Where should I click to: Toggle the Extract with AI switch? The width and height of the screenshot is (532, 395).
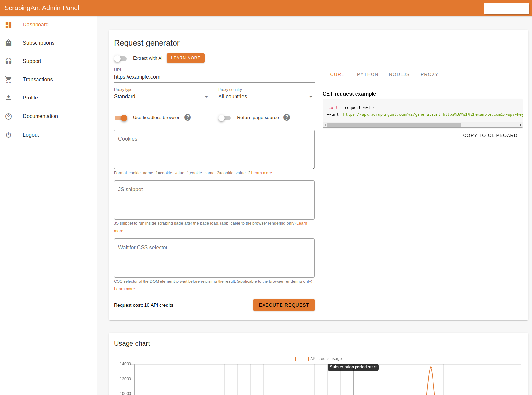pos(120,58)
